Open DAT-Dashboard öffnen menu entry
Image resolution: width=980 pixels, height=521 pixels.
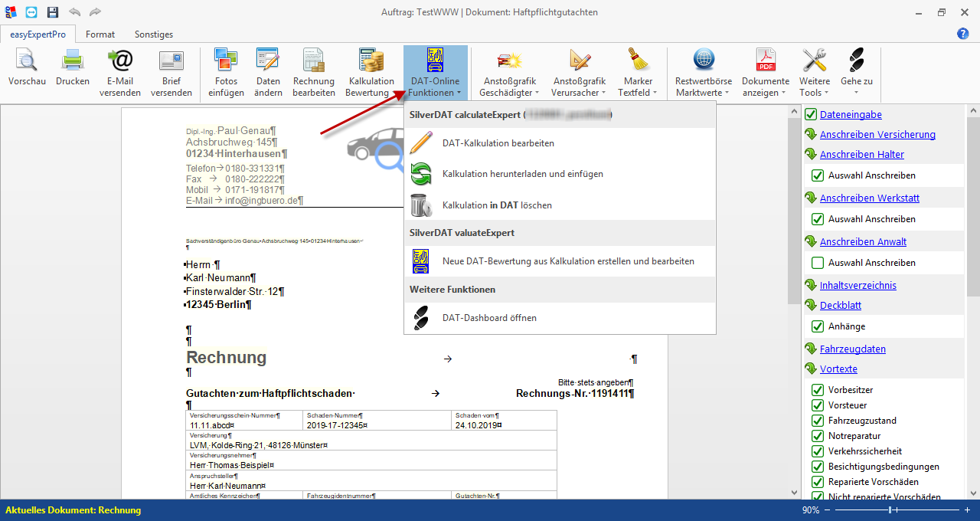click(x=560, y=318)
